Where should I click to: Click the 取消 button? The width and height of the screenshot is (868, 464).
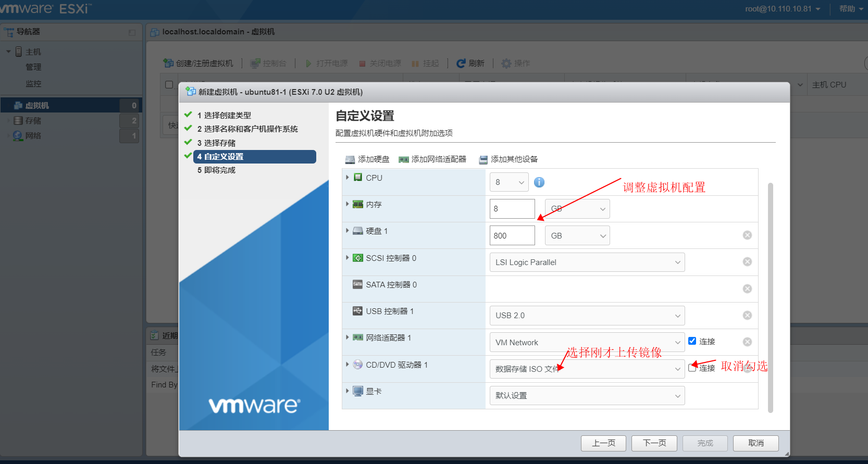(756, 443)
